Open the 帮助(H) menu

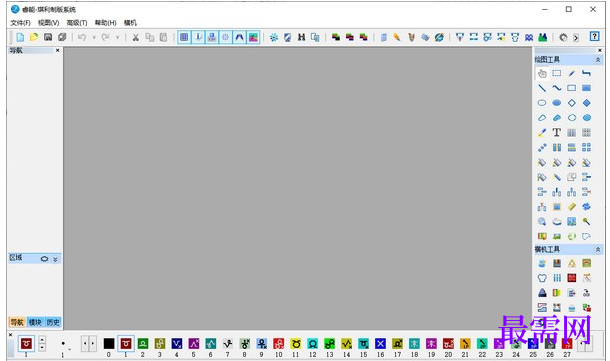(x=106, y=23)
